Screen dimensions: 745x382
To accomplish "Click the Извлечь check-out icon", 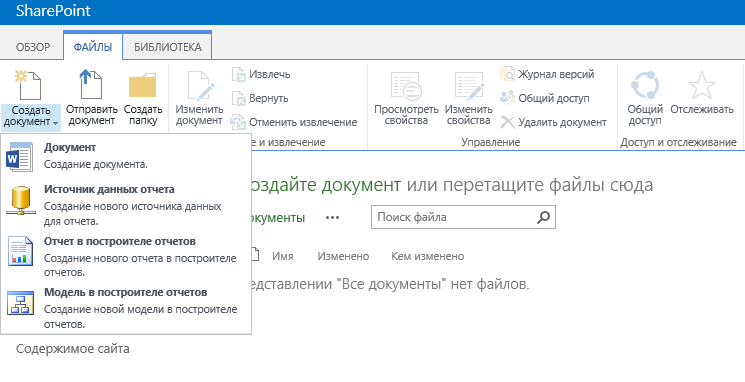I will coord(239,75).
